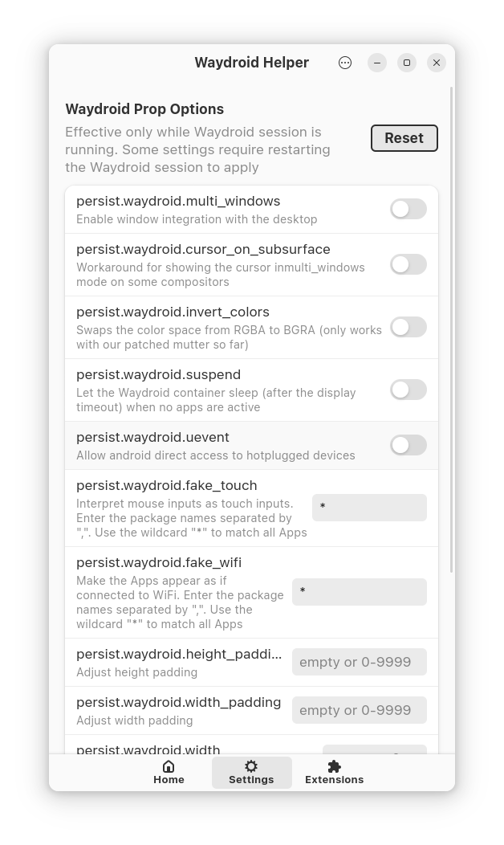Enable the multi_windows toggle
The height and width of the screenshot is (845, 504).
[x=408, y=209]
